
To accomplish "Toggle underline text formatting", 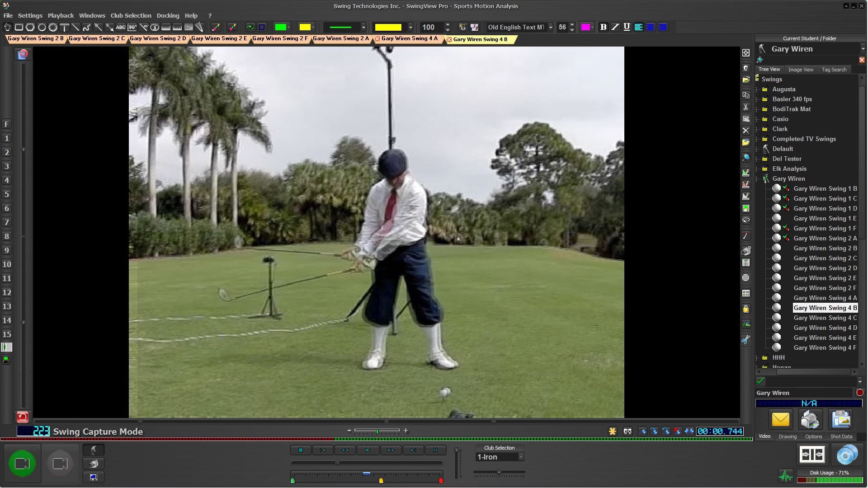I will pos(627,27).
